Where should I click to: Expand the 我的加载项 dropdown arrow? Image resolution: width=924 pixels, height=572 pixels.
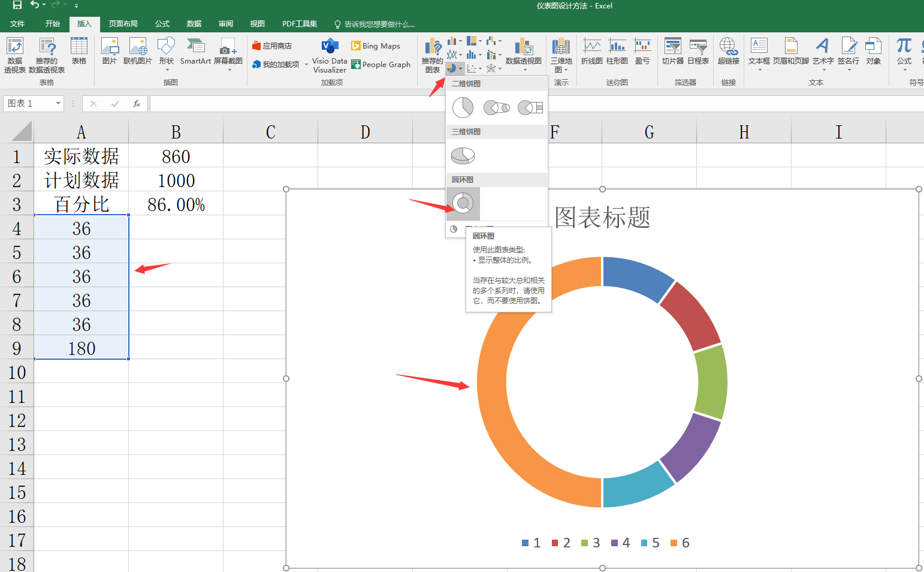pos(306,65)
